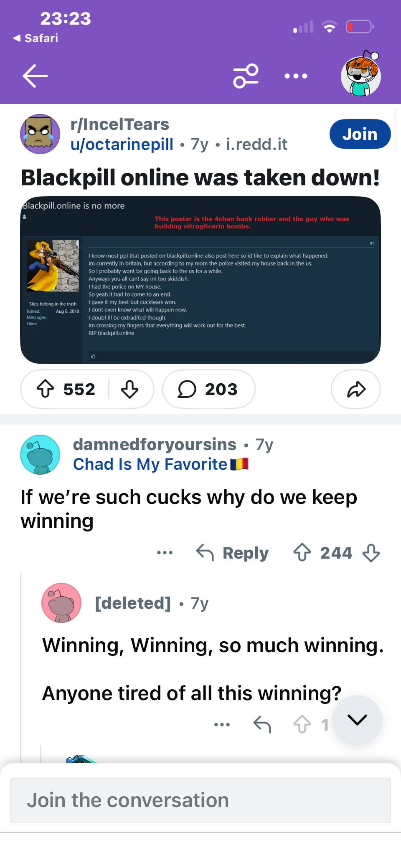This screenshot has height=868, width=401.
Task: Upvote the comment with 244 points
Action: [x=302, y=553]
